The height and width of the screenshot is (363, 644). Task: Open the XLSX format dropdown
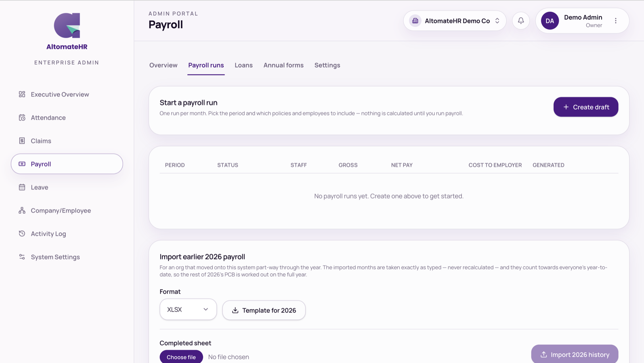point(188,309)
